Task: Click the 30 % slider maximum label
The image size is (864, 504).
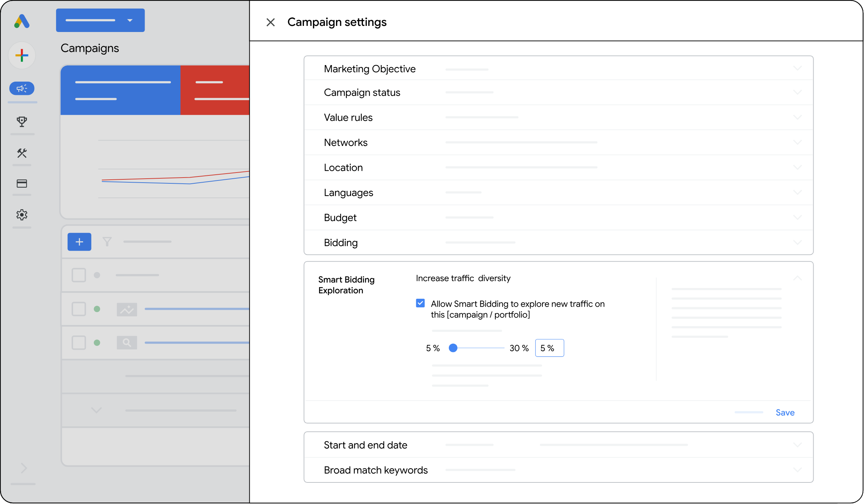Action: tap(519, 348)
